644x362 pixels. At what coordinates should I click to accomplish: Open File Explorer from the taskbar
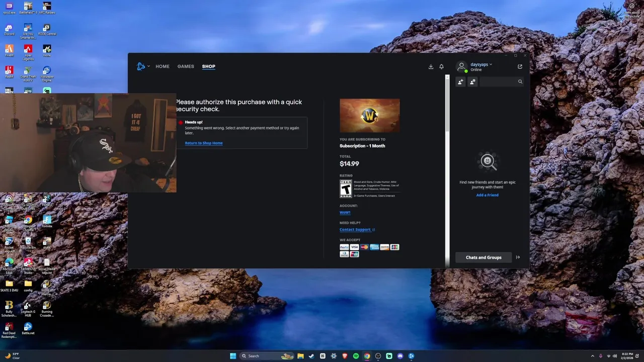click(x=300, y=356)
